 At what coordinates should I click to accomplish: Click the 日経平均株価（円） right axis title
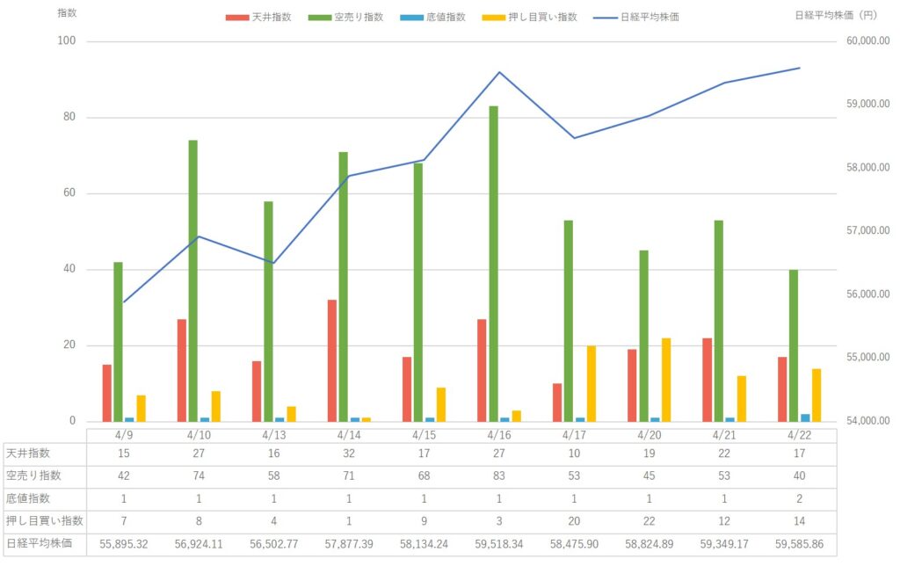(836, 15)
